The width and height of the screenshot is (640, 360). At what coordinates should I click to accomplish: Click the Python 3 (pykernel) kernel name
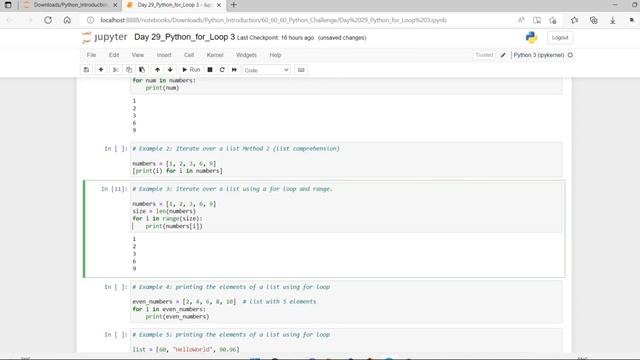pos(539,55)
